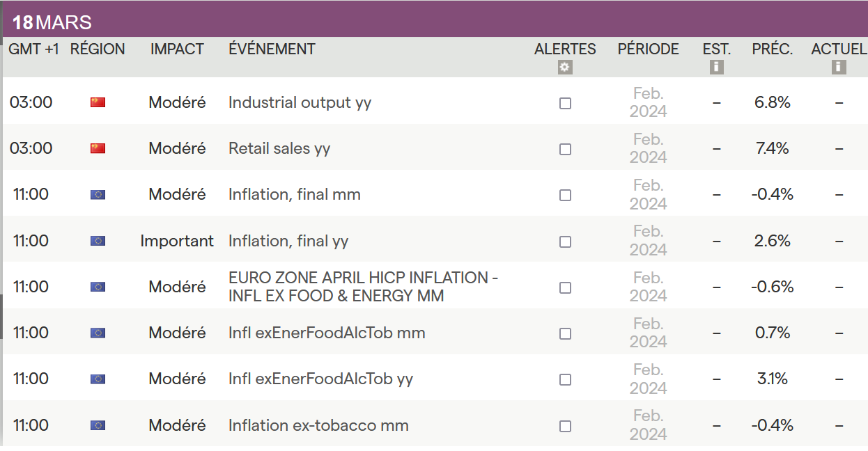Open the Industrial output yy event

point(300,103)
